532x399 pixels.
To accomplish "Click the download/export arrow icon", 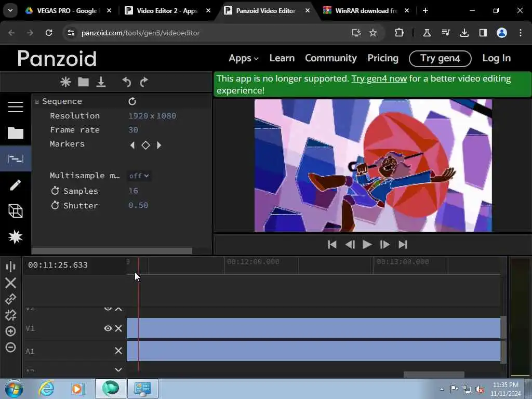I will 101,82.
